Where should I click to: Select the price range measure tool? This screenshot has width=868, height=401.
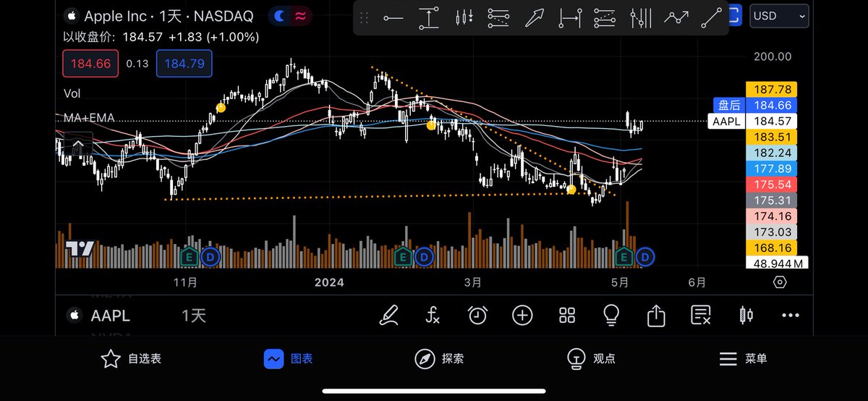429,17
